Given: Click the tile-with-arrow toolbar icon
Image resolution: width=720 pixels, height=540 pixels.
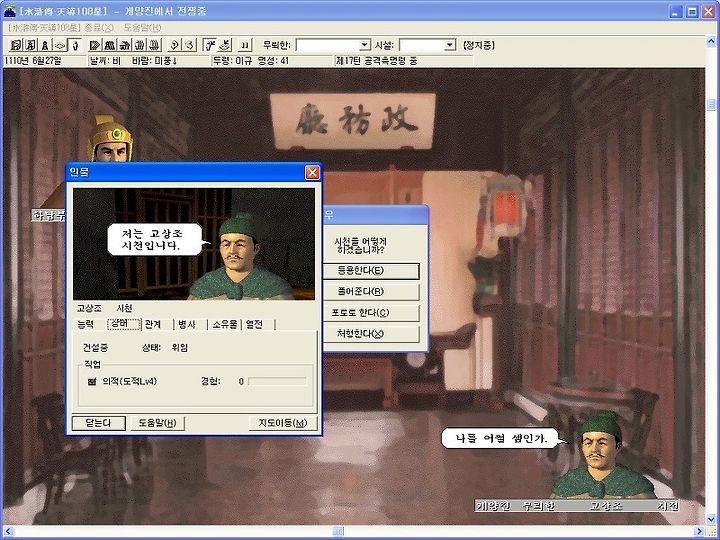Looking at the screenshot, I should coord(225,45).
